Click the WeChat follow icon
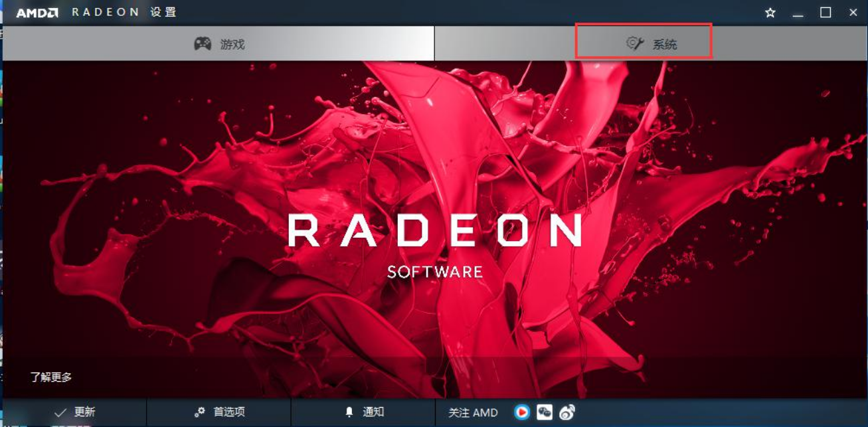Image resolution: width=868 pixels, height=427 pixels. (x=545, y=412)
